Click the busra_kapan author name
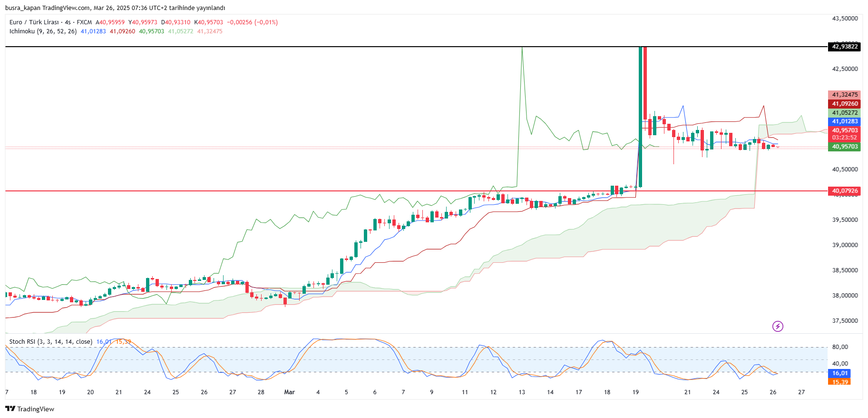 click(x=23, y=8)
